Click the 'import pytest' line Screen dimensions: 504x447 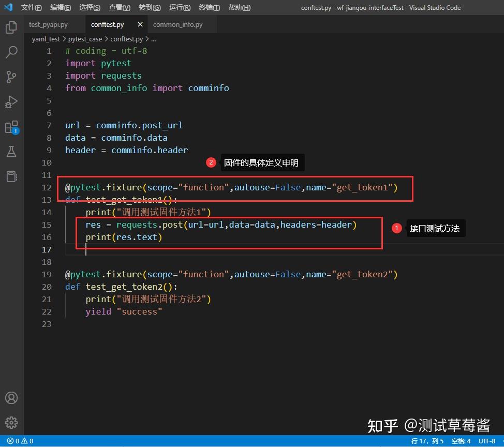[x=98, y=63]
